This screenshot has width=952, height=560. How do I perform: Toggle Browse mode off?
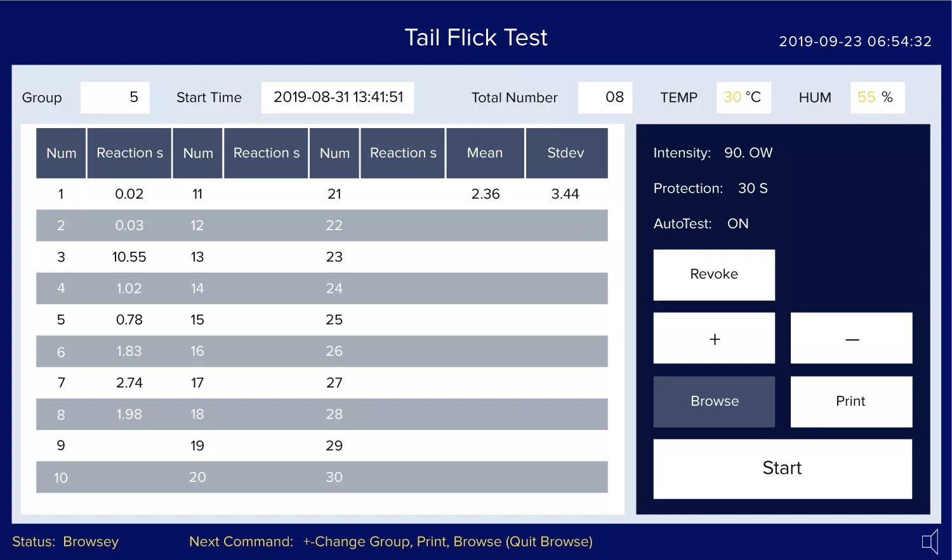[714, 401]
